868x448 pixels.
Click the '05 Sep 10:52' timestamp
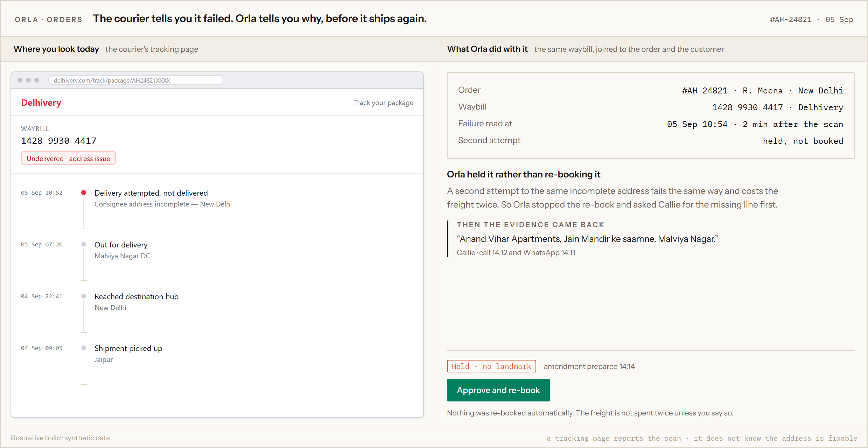tap(42, 192)
